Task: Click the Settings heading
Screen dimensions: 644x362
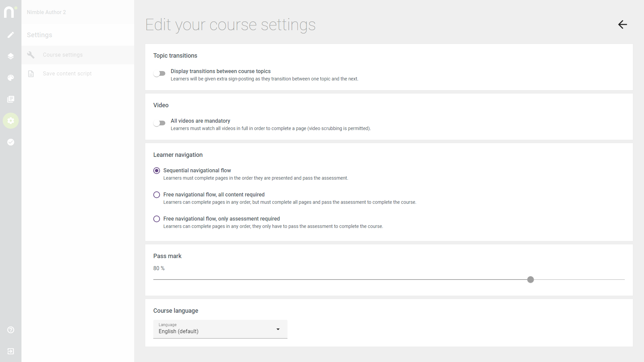Action: click(x=39, y=35)
